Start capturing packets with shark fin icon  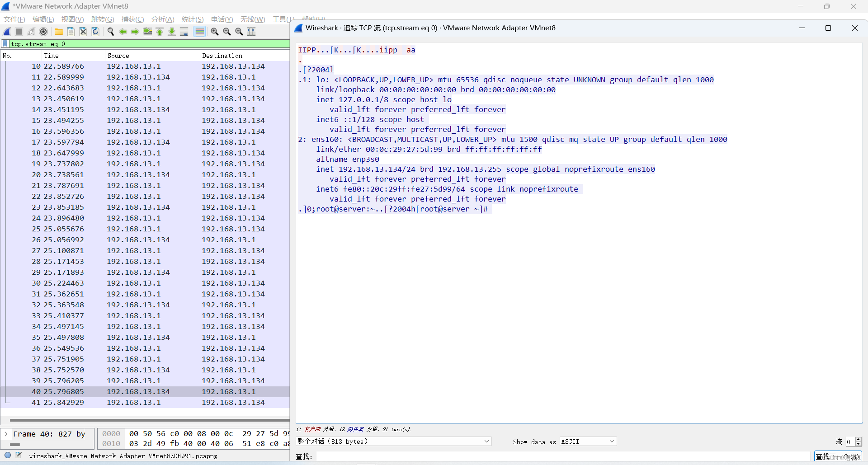[7, 32]
